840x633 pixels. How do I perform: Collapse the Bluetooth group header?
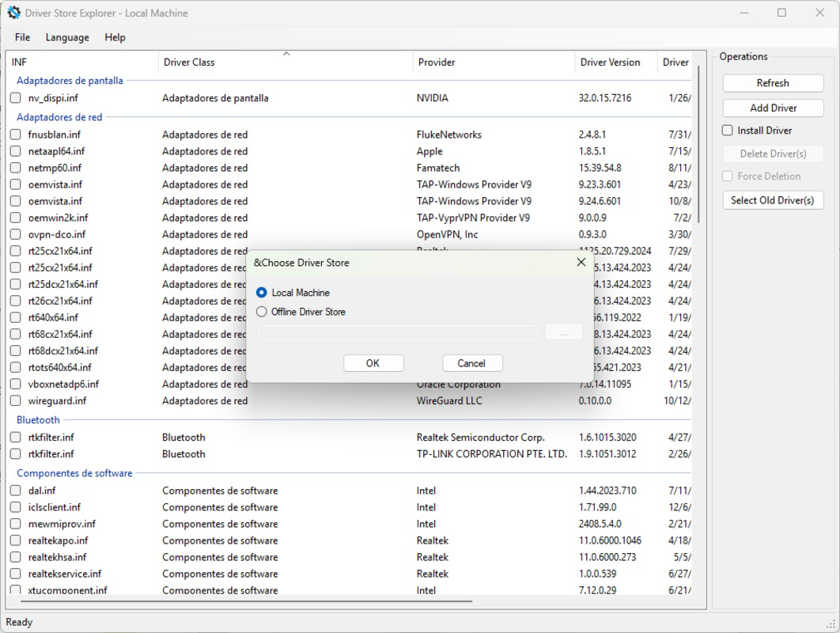[38, 419]
